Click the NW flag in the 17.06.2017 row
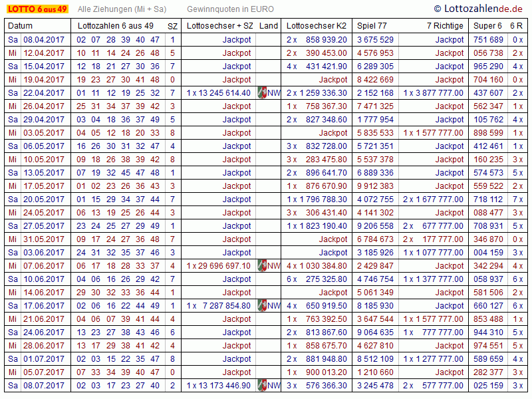The width and height of the screenshot is (532, 399). (262, 305)
